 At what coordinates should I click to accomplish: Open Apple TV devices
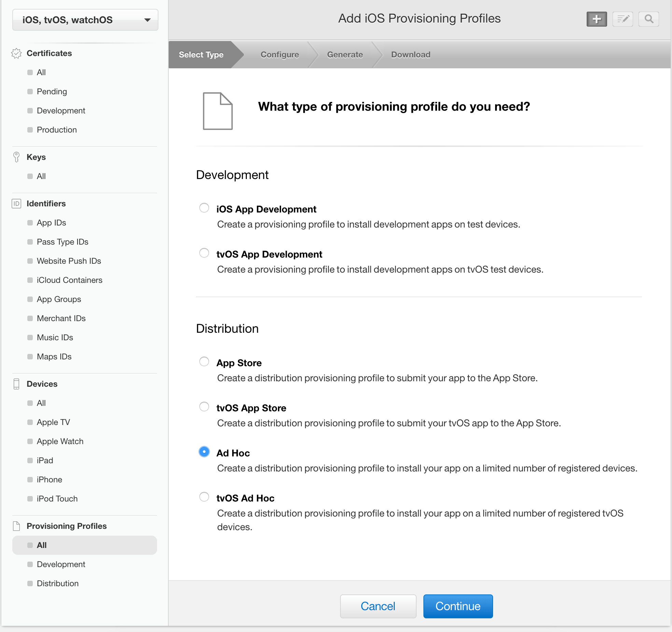pyautogui.click(x=53, y=422)
